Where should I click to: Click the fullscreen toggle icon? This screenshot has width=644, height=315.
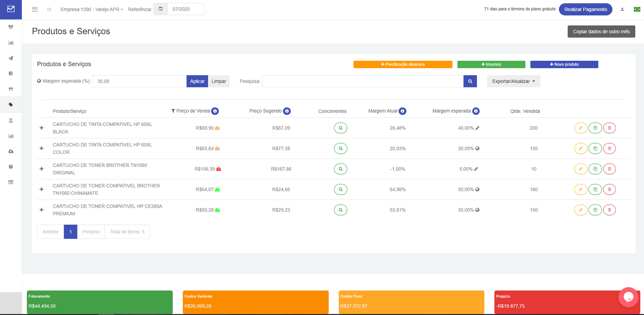click(49, 9)
